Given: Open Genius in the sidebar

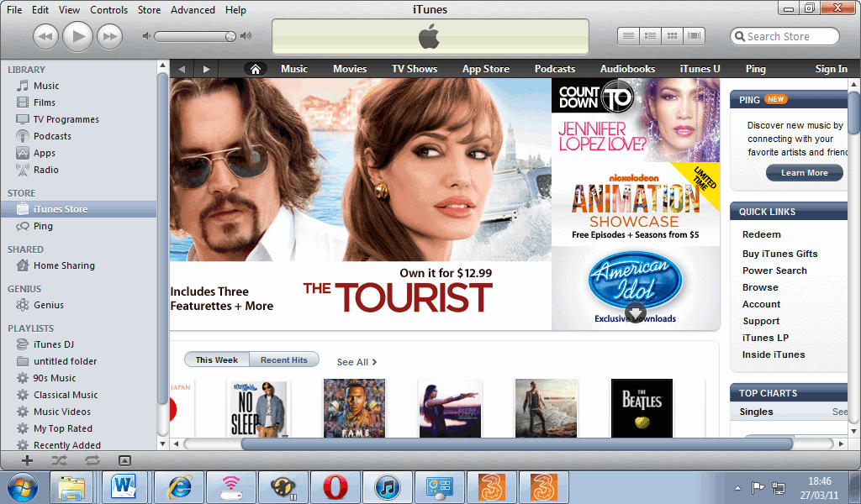Looking at the screenshot, I should 48,306.
